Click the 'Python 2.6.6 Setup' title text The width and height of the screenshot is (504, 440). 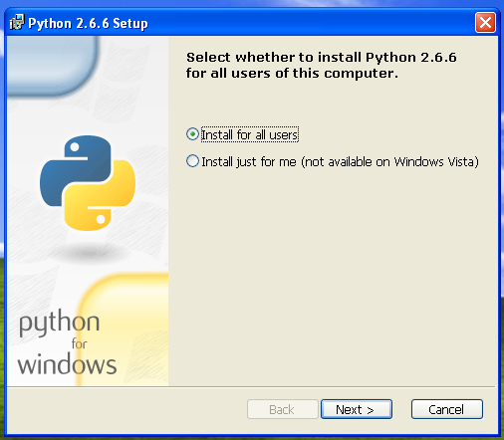(x=88, y=24)
